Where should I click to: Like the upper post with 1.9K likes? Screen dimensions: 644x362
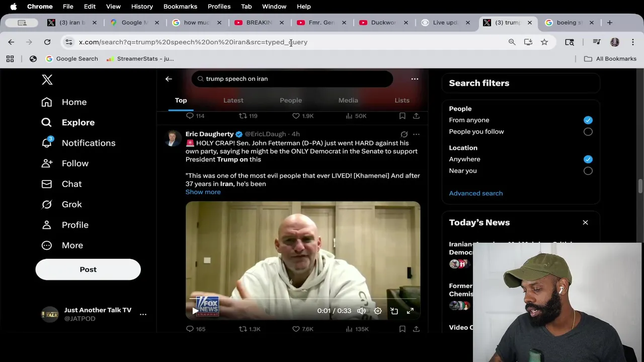pos(303,116)
